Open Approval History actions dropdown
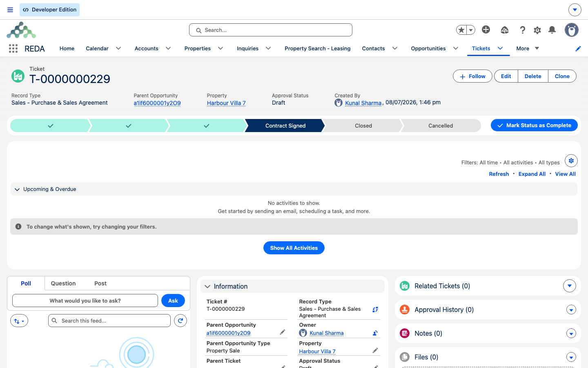This screenshot has width=588, height=368. [571, 310]
